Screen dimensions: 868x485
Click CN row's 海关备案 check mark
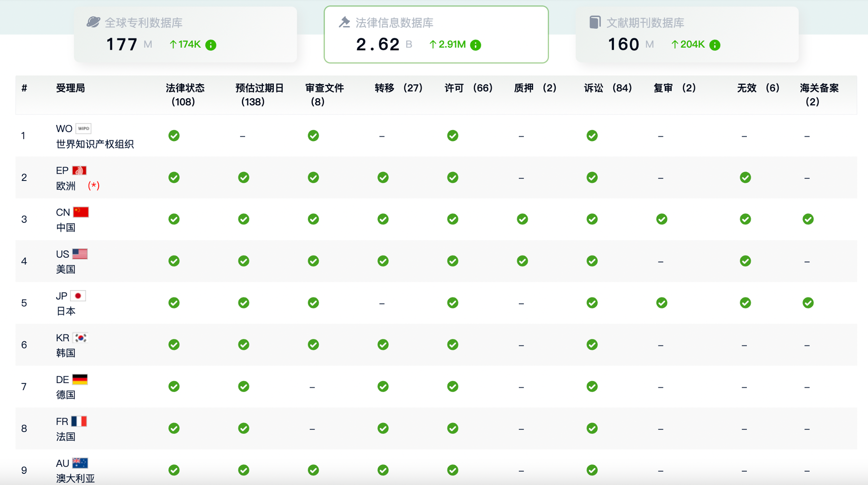pos(808,219)
